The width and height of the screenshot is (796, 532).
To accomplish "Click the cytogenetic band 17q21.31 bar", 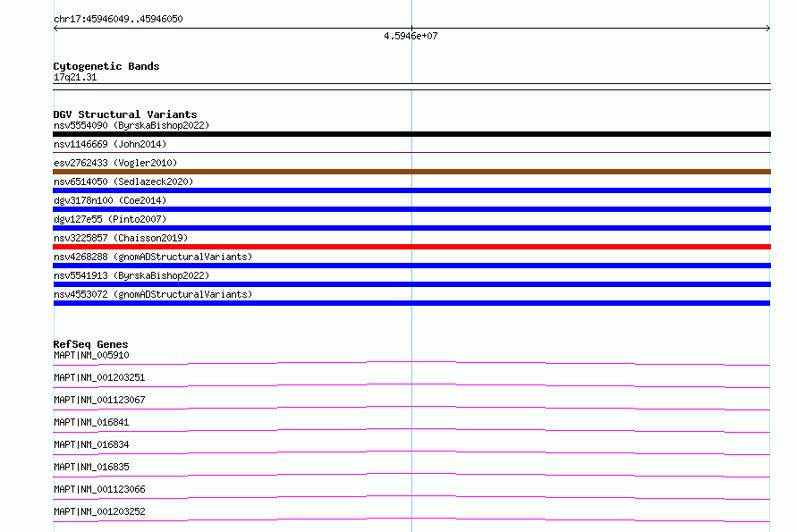I will coord(411,87).
